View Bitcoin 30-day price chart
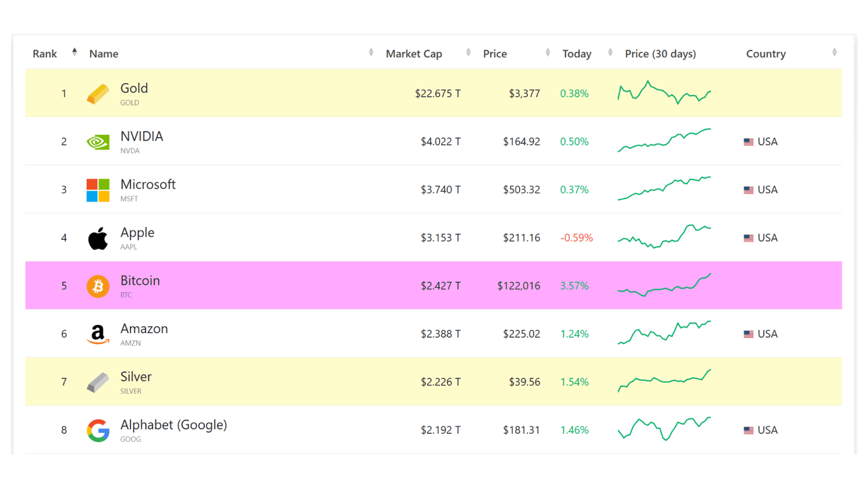Screen dimensions: 868x488 point(664,285)
